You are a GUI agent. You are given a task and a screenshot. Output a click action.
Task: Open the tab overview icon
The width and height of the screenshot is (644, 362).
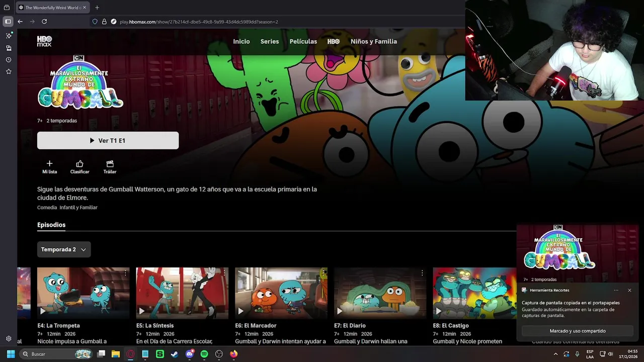[x=7, y=8]
